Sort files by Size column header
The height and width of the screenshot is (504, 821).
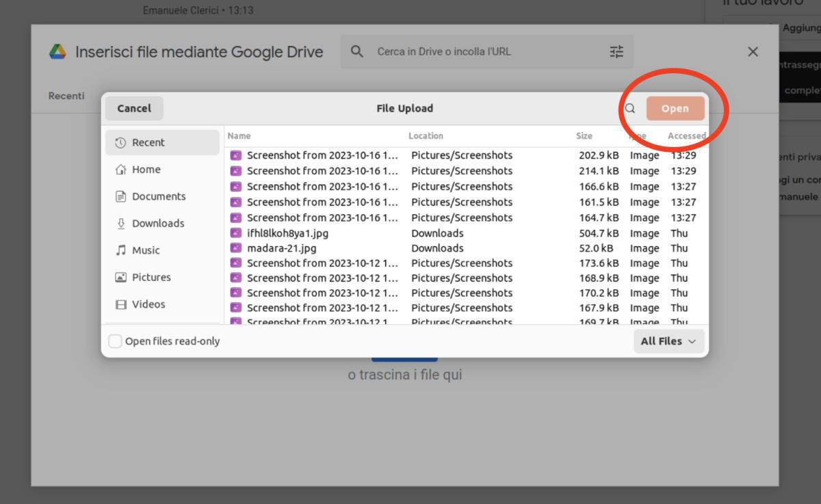(x=584, y=136)
